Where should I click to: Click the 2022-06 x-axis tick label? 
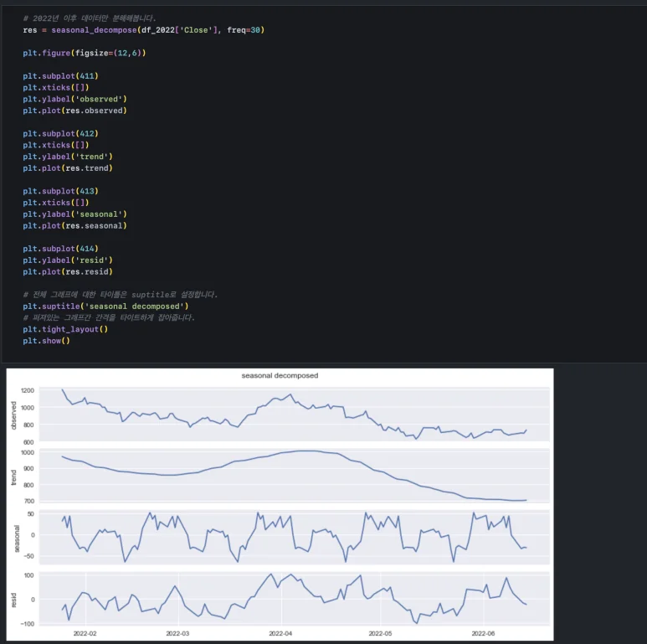[485, 632]
